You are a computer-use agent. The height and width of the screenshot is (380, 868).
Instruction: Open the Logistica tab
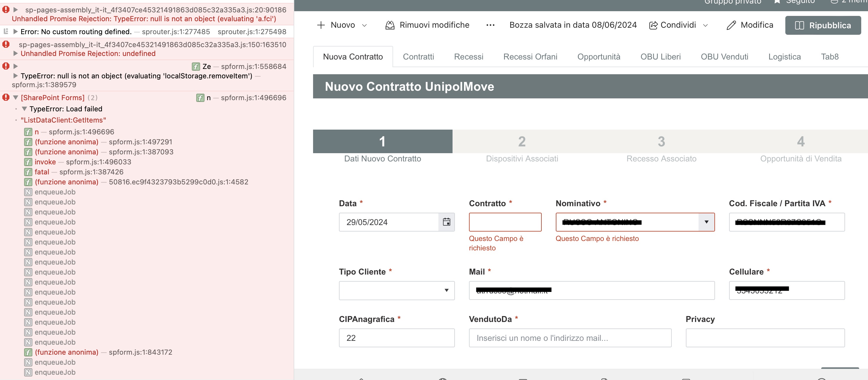point(784,57)
